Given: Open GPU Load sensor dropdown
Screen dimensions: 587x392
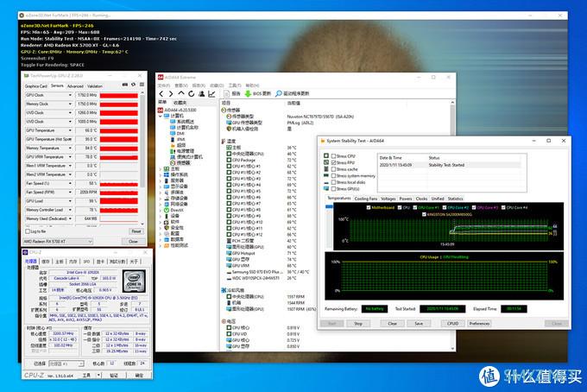Looking at the screenshot, I should pyautogui.click(x=70, y=201).
